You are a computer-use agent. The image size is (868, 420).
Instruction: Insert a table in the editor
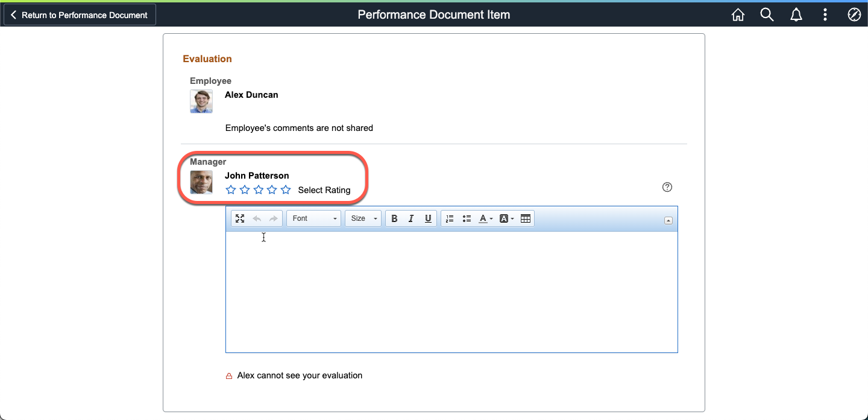(526, 218)
